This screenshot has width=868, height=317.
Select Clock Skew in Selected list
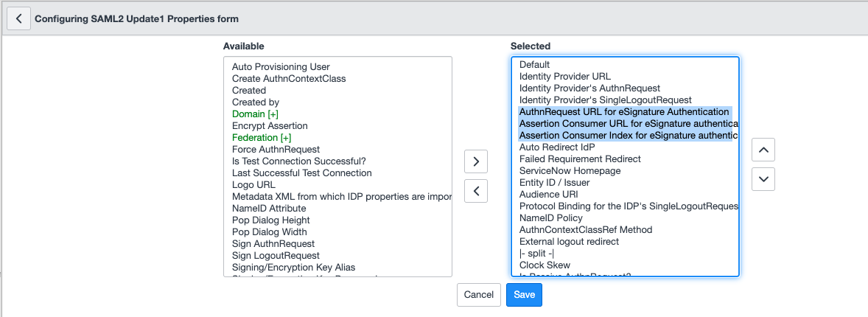point(545,265)
